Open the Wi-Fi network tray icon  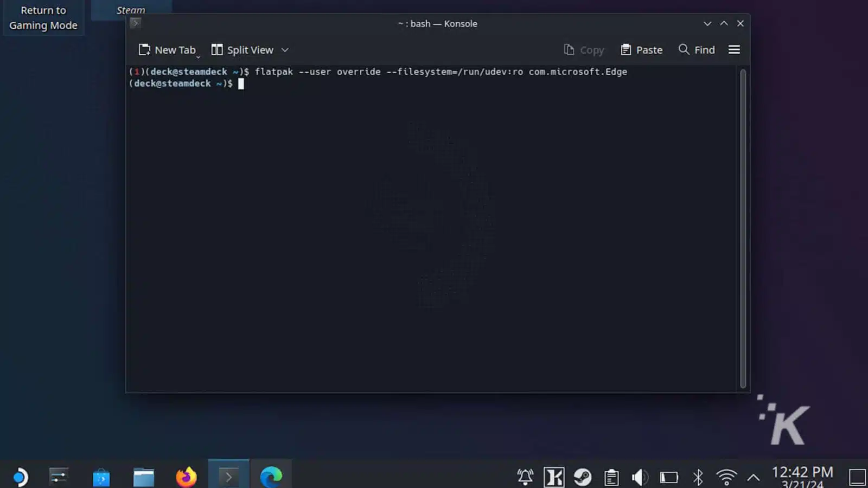point(725,477)
